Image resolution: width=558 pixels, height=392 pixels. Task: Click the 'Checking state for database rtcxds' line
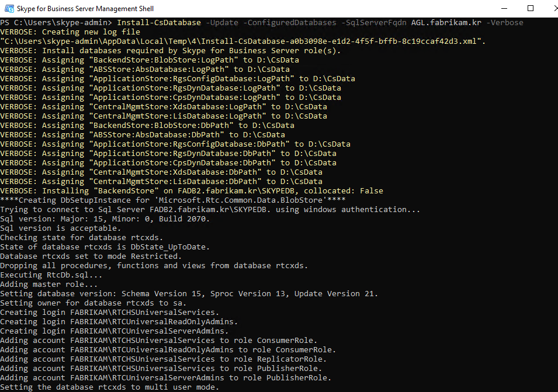pyautogui.click(x=81, y=237)
